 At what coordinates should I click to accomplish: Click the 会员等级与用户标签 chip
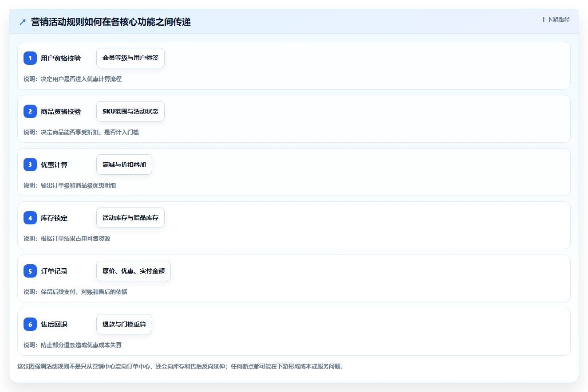pos(130,58)
